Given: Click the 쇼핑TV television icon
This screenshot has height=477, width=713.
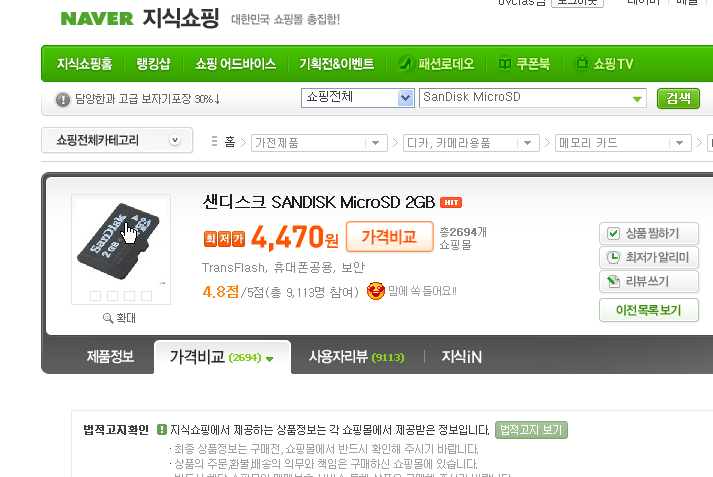Looking at the screenshot, I should coord(582,63).
